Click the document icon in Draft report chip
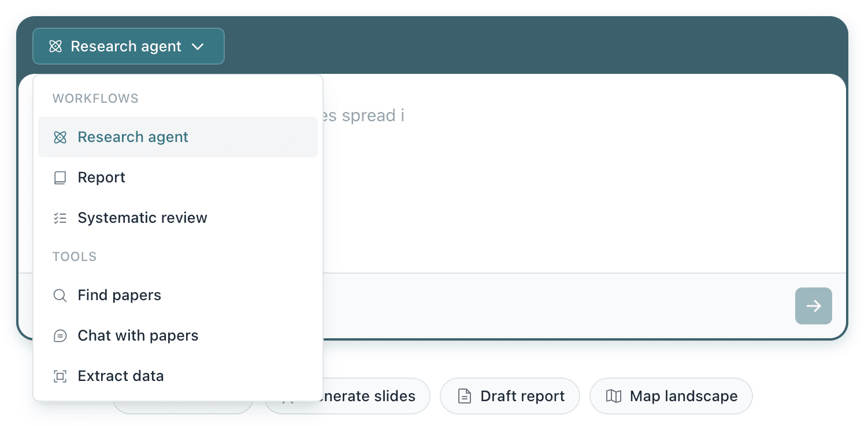The width and height of the screenshot is (868, 426). click(464, 396)
